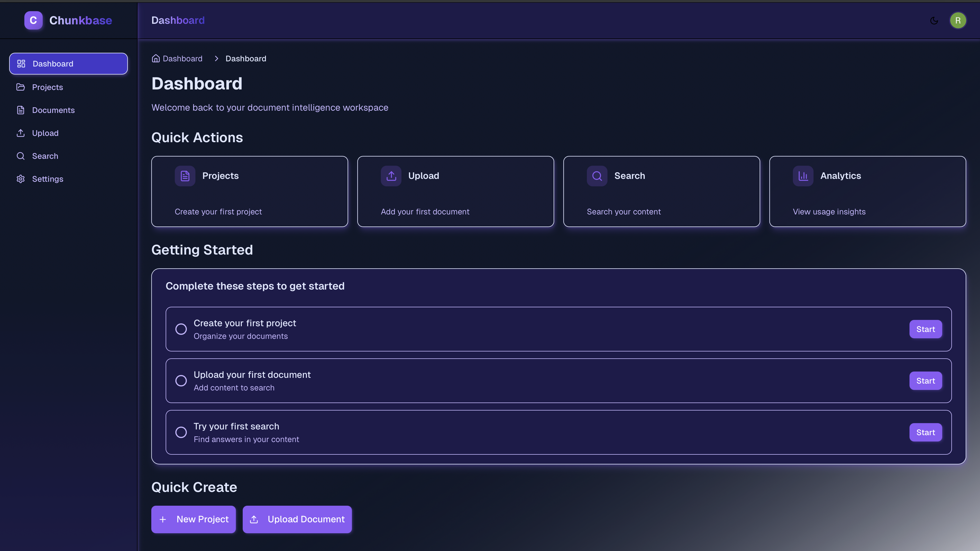
Task: Click the dark mode moon icon
Action: [934, 20]
